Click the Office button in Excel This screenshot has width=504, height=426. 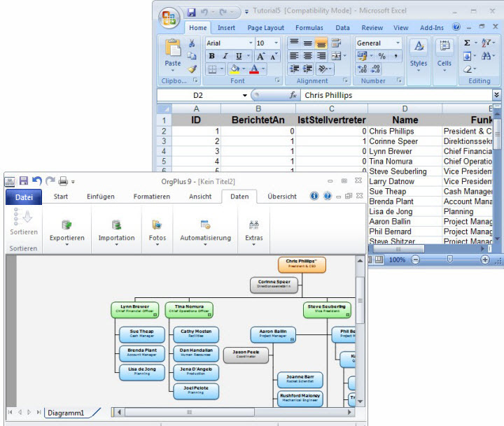169,17
